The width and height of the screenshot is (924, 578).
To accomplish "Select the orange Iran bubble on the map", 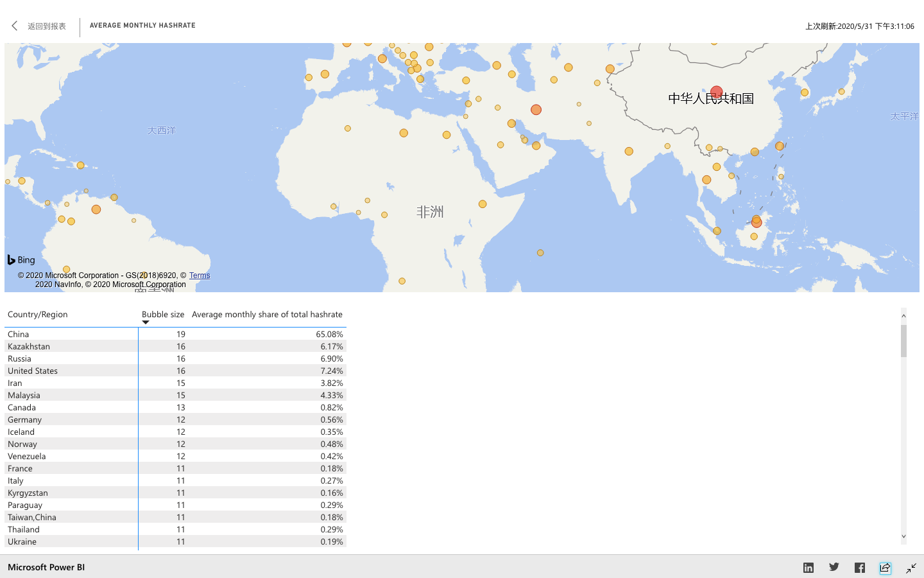I will coord(536,110).
